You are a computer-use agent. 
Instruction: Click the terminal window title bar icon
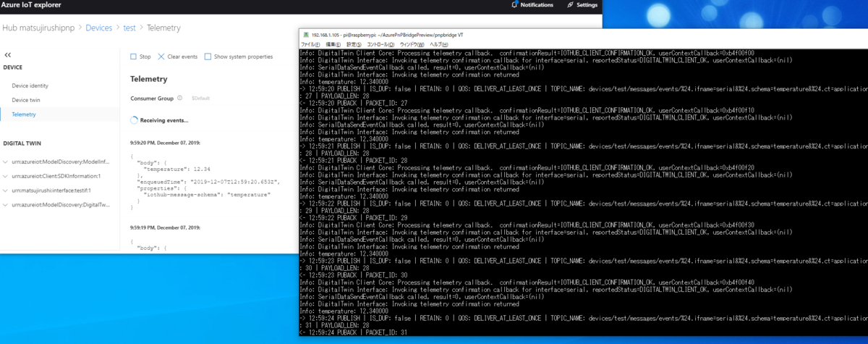pyautogui.click(x=305, y=35)
